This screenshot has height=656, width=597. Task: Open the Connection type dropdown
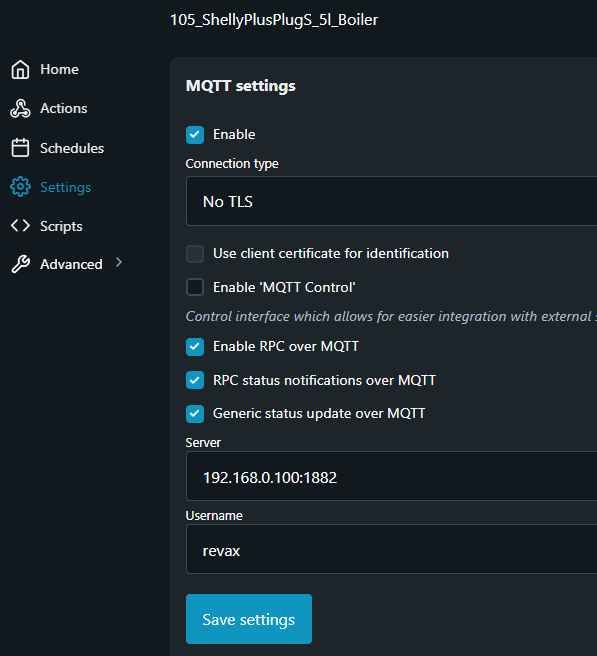(391, 201)
